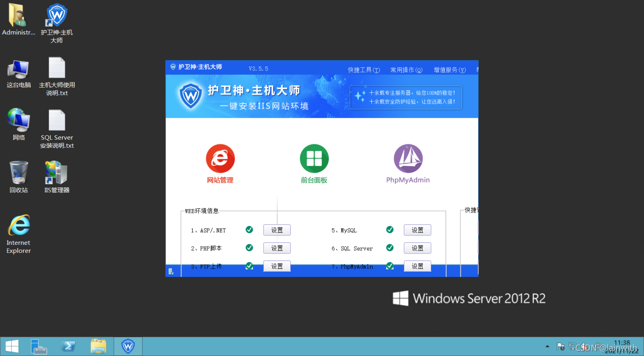Select the SQL Server 安装说明.txt file

click(x=57, y=129)
